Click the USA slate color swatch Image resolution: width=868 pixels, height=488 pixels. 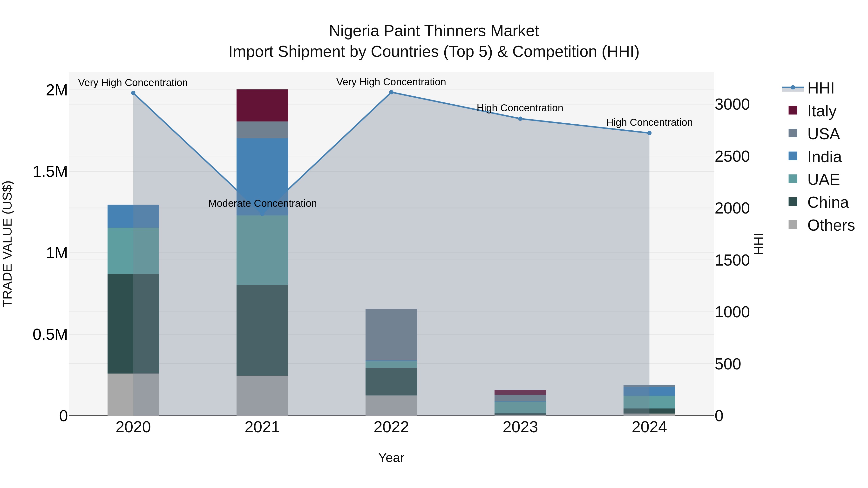click(x=793, y=133)
